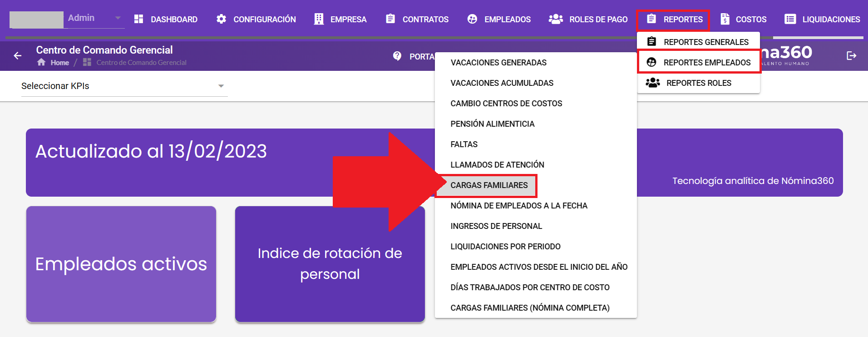Select REPORTES ROLES submenu item

698,83
